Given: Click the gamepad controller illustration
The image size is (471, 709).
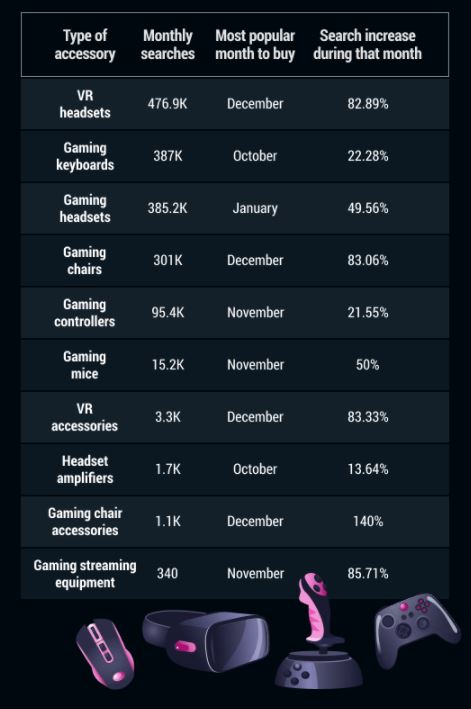Looking at the screenshot, I should (x=417, y=630).
